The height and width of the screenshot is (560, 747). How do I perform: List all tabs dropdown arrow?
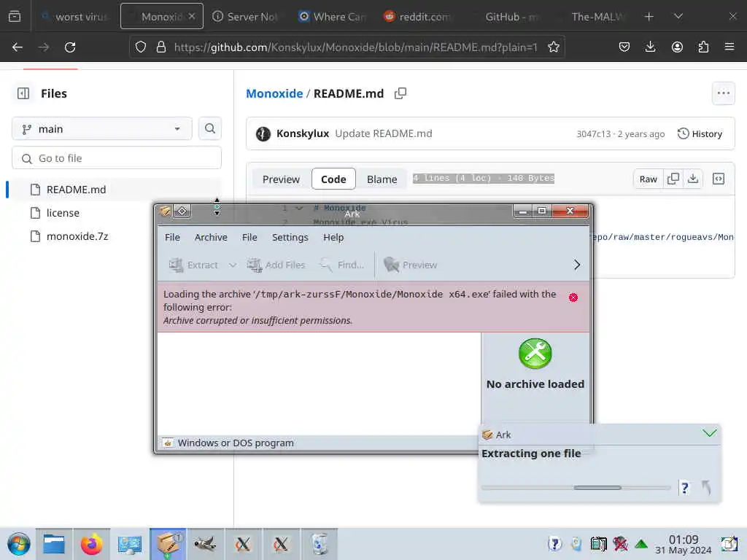(x=678, y=17)
